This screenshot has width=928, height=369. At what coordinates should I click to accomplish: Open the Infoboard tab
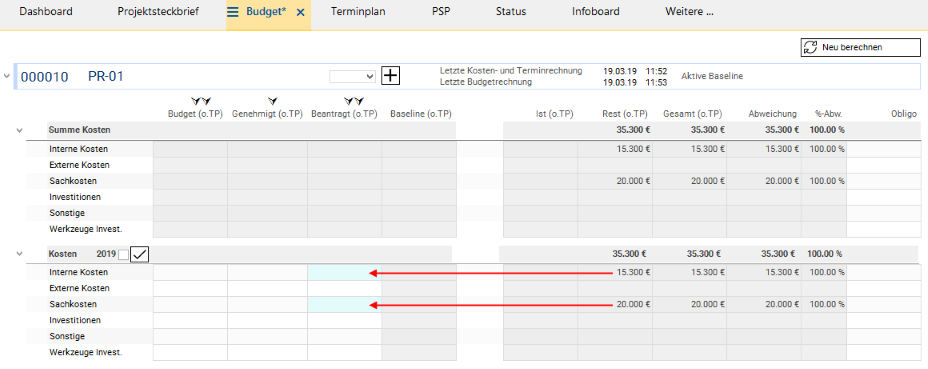[596, 12]
